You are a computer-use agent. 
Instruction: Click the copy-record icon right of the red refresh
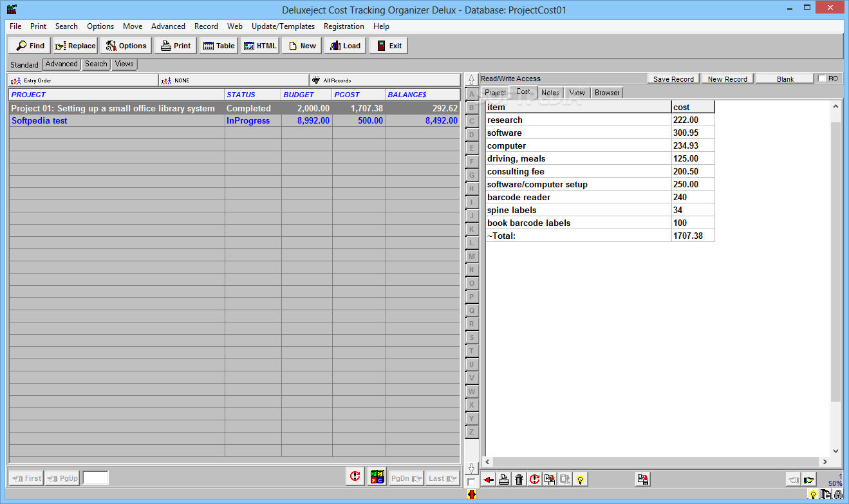(550, 480)
